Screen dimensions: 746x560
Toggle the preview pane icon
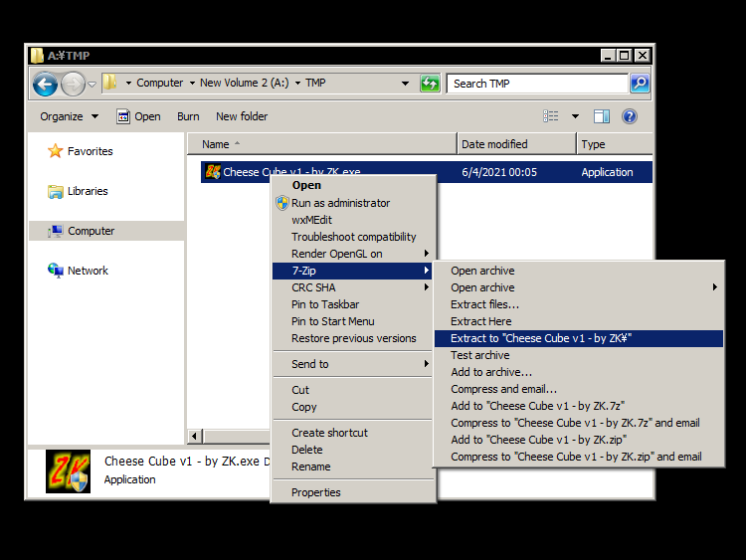tap(602, 116)
